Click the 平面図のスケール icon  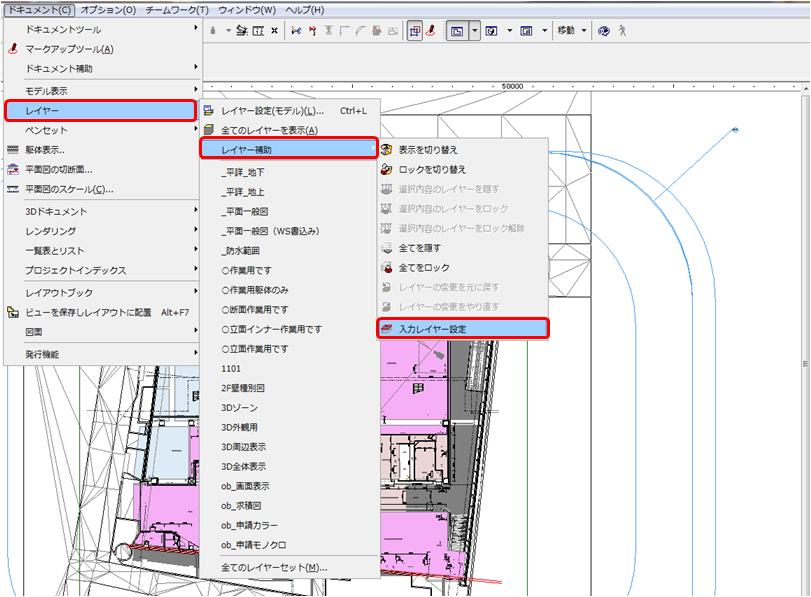[x=13, y=189]
